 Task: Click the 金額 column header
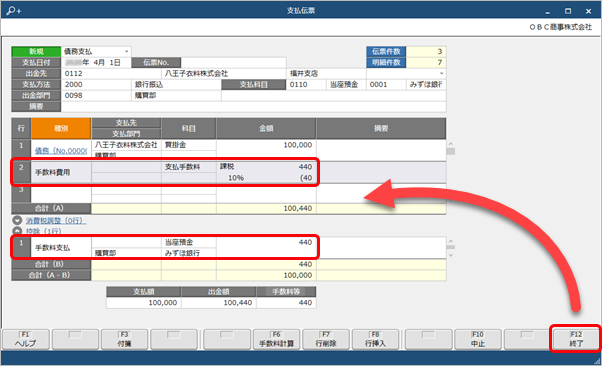click(x=266, y=128)
